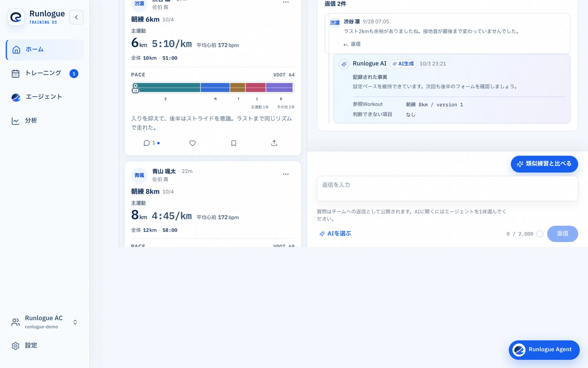
Task: Click VDOT 64 label
Action: [x=284, y=75]
